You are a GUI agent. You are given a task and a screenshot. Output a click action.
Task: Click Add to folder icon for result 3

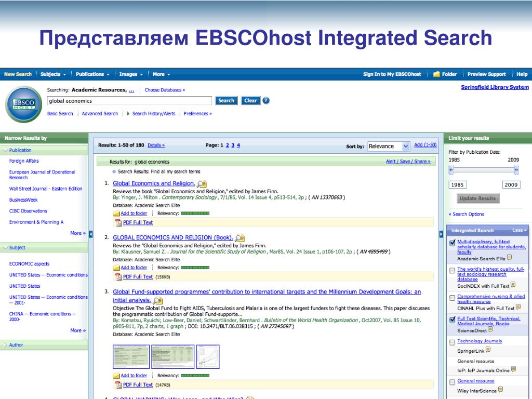pos(116,376)
